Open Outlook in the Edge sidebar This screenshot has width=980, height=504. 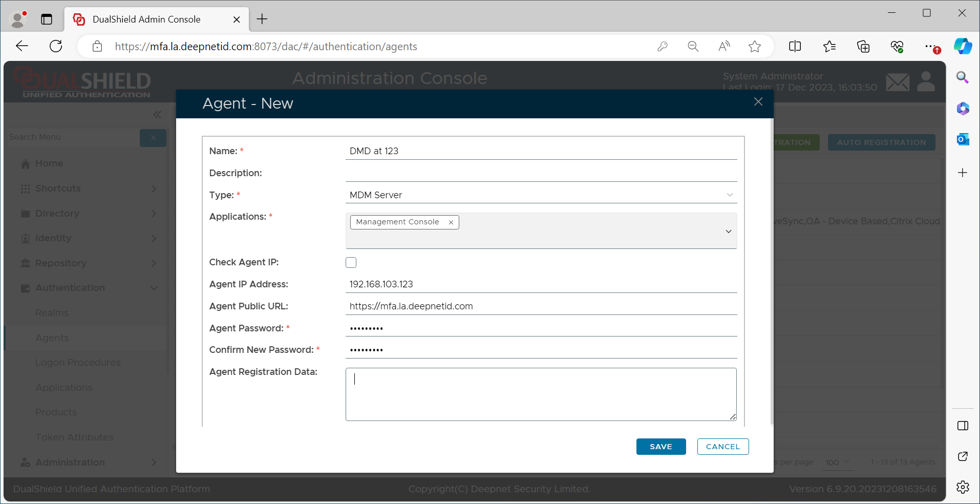pos(963,139)
